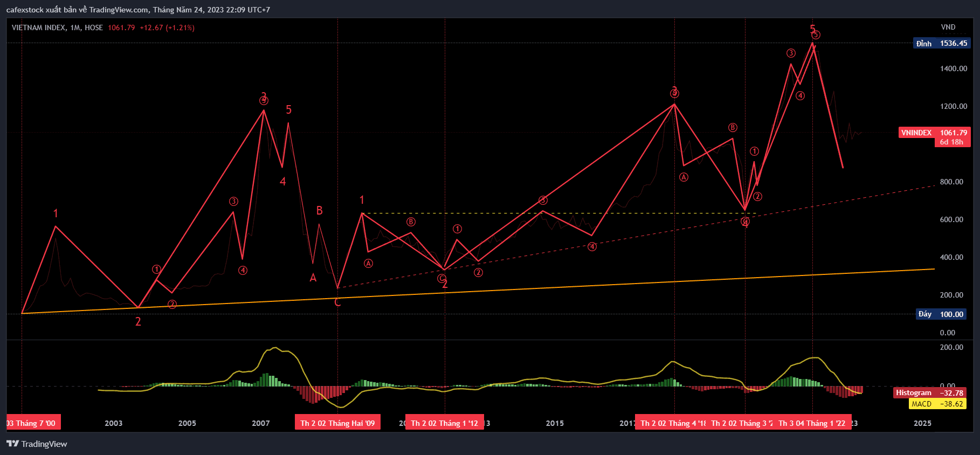980x455 pixels.
Task: Click the VIETNAM INDEX, 1M, HOSE title
Action: click(x=57, y=27)
